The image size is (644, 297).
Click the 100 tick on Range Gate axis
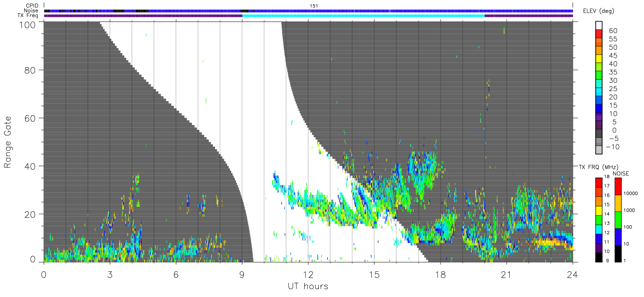(x=28, y=24)
